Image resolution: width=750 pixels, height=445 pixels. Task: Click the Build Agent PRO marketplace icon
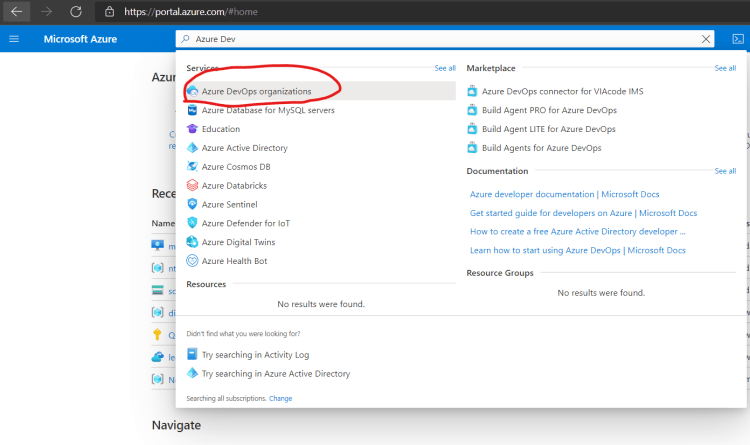click(x=472, y=110)
